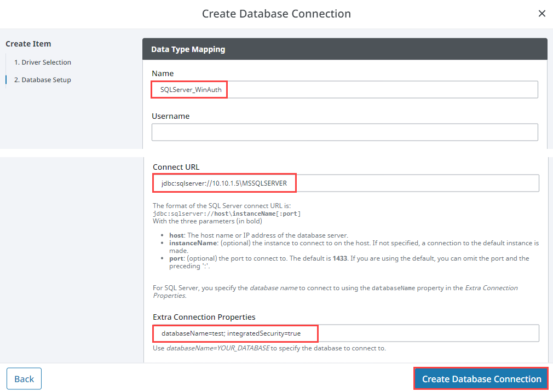Select the Database Setup step
The height and width of the screenshot is (392, 553).
click(x=43, y=80)
